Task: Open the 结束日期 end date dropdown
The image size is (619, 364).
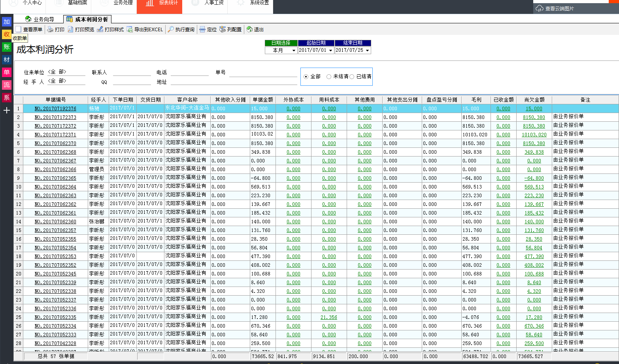Action: (x=368, y=50)
